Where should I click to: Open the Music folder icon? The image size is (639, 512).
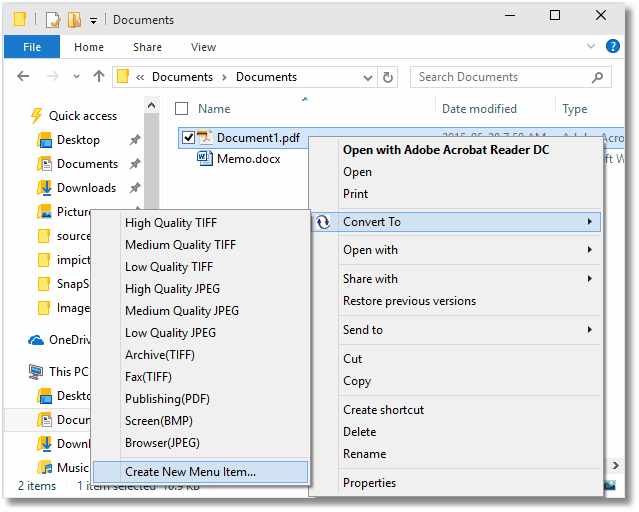tap(44, 467)
